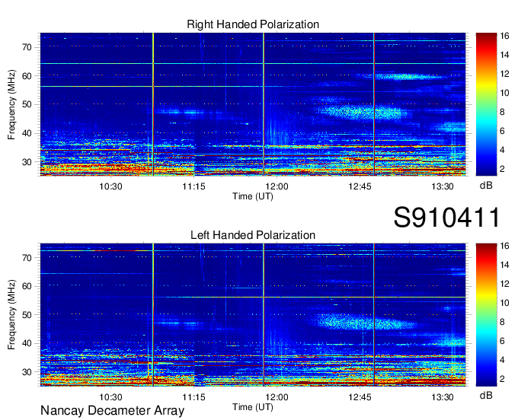Screen dimensions: 518x420
Task: Click "Time (UT)" label under Right Handed plot
Action: coord(253,196)
